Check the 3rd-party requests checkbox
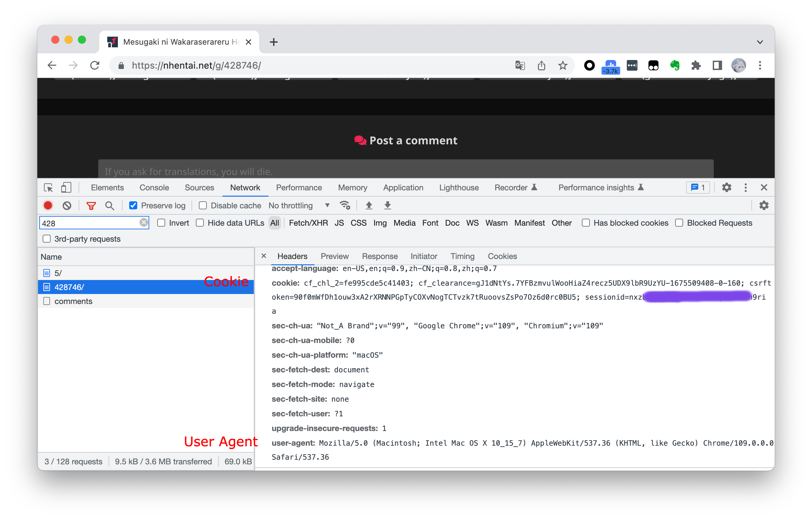812x520 pixels. click(47, 239)
